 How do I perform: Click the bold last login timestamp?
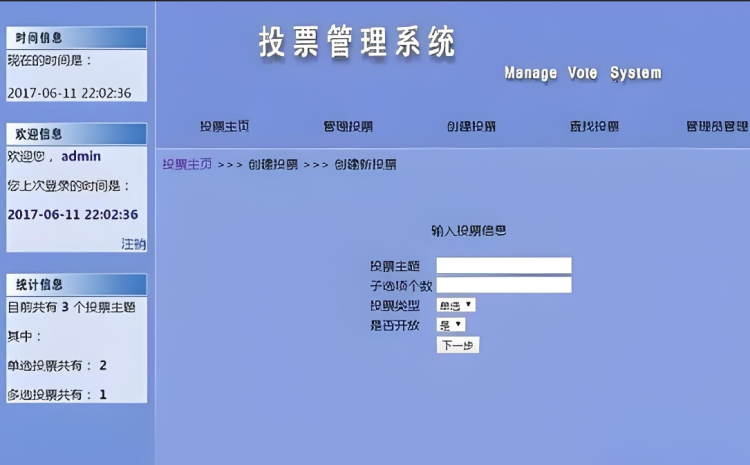tap(73, 214)
